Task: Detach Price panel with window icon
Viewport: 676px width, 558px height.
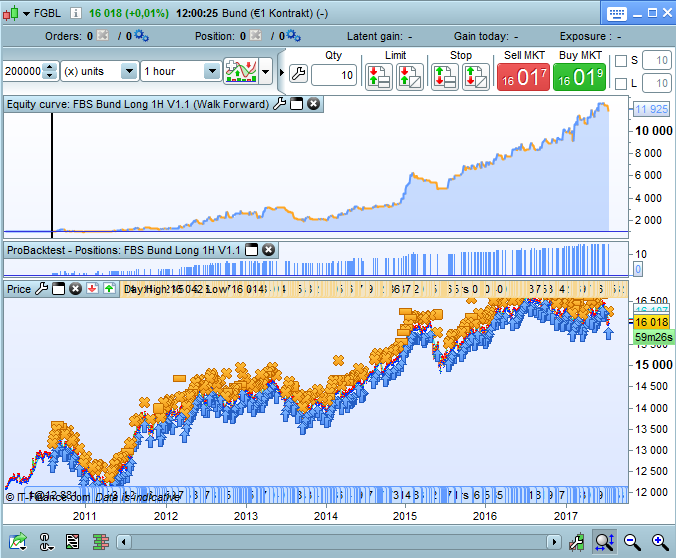Action: pyautogui.click(x=58, y=289)
